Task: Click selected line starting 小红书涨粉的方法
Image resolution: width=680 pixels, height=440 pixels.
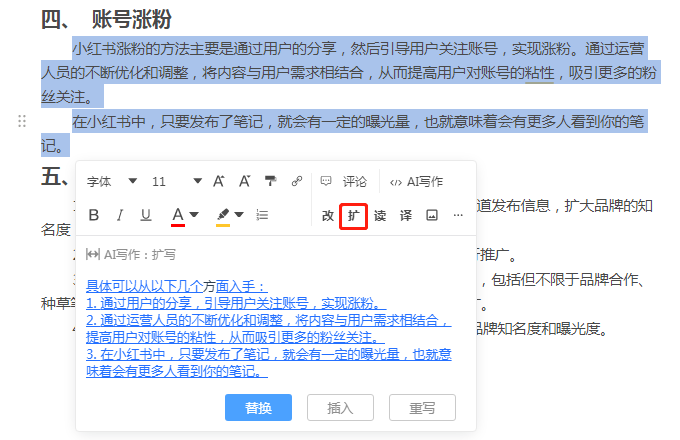Action: pyautogui.click(x=358, y=49)
